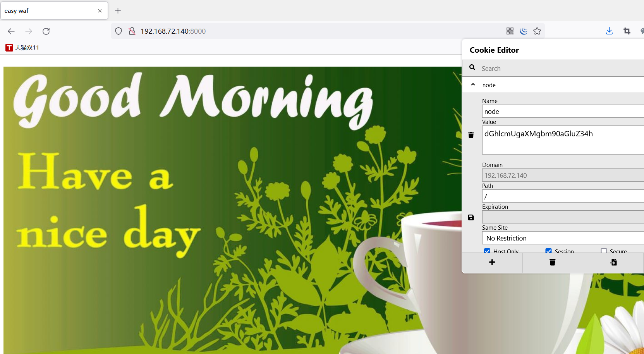
Task: Delete all cookies with bottom trash button
Action: (553, 263)
